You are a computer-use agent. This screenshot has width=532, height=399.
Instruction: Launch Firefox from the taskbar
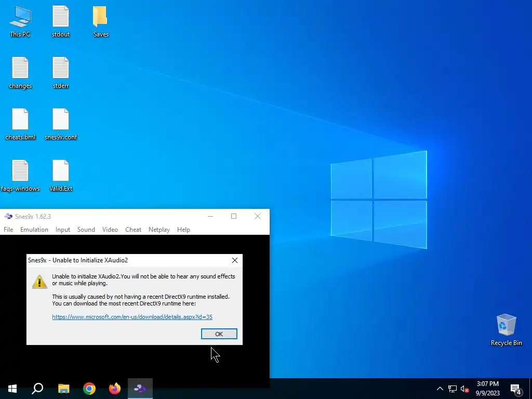point(115,389)
